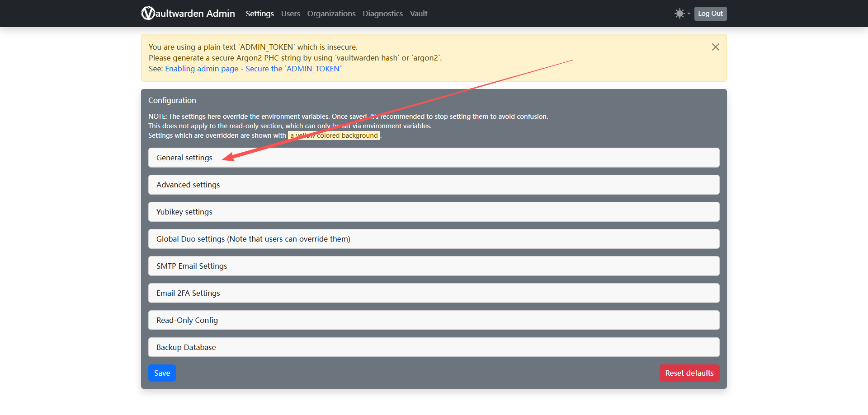
Task: Dismiss the ADMIN_TOKEN warning alert
Action: pos(715,47)
